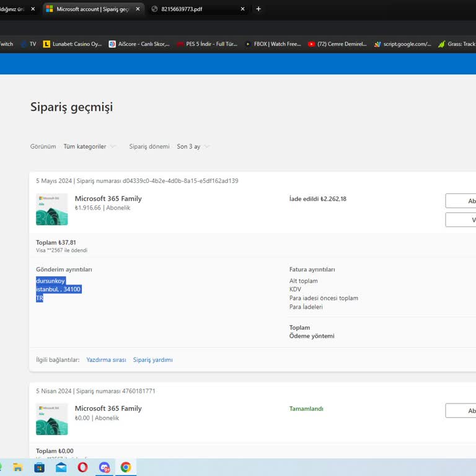Click the Visa **2567 ile ödendi text
Viewport: 476px width, 476px height.
(x=61, y=250)
